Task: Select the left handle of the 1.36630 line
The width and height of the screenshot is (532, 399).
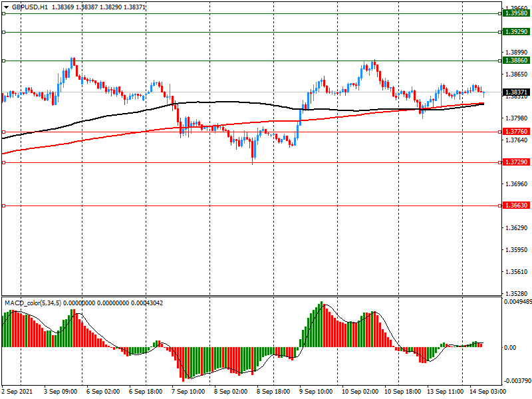Action: pos(4,206)
